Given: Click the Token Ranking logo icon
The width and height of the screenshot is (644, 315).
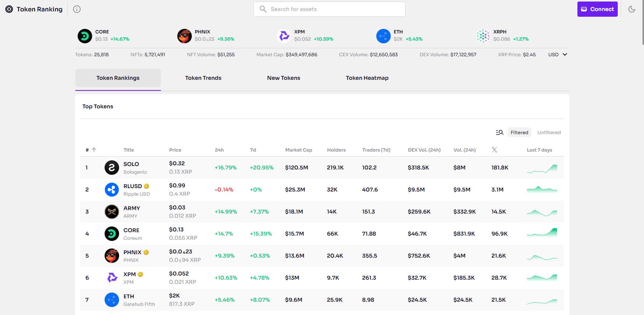Looking at the screenshot, I should point(9,9).
